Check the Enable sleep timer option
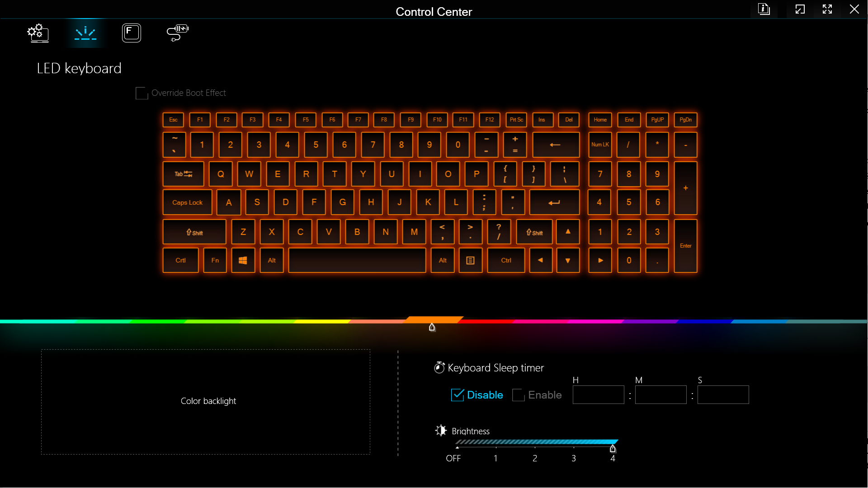 click(519, 395)
